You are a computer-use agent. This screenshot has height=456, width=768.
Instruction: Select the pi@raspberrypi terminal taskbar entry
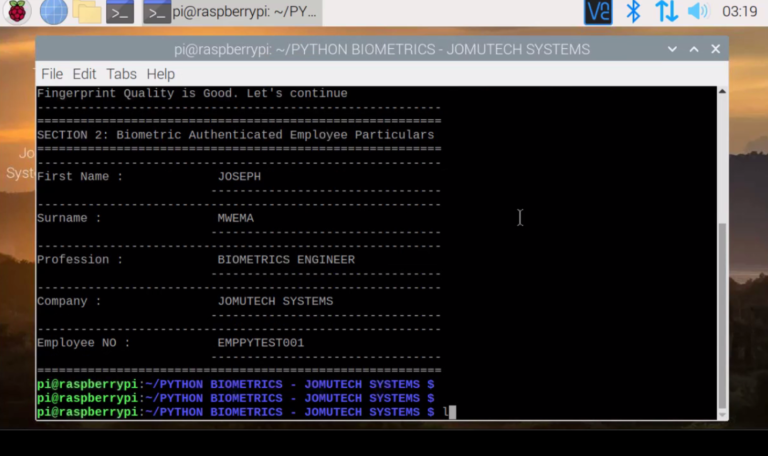point(233,12)
